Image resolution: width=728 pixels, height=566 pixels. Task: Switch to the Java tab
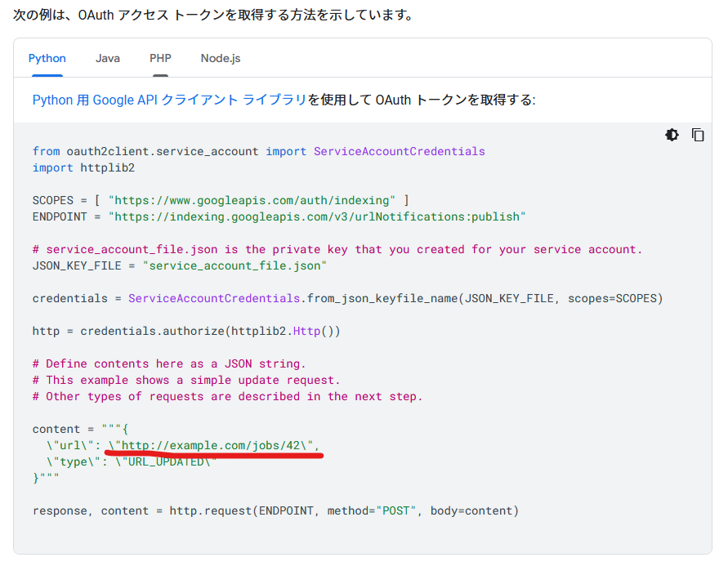(107, 58)
